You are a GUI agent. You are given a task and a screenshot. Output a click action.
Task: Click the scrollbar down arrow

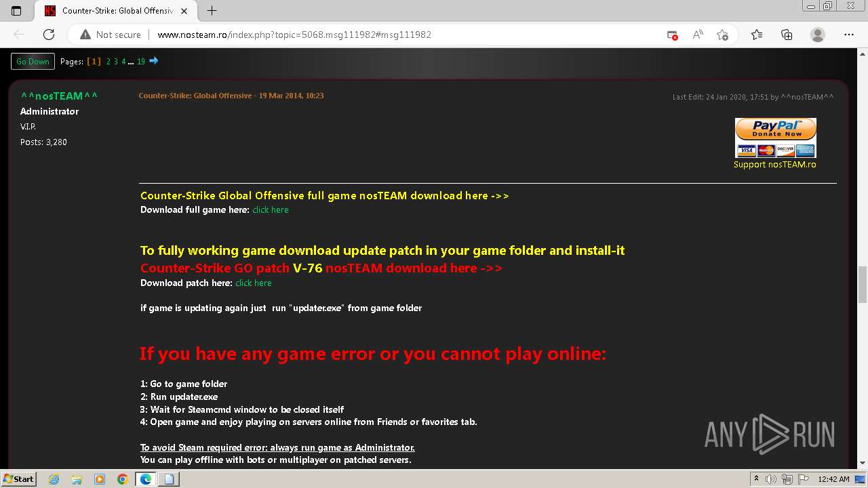(863, 463)
